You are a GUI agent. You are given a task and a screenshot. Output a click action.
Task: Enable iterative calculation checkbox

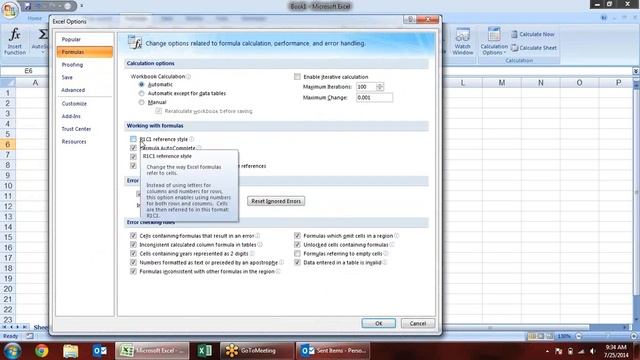tap(297, 77)
